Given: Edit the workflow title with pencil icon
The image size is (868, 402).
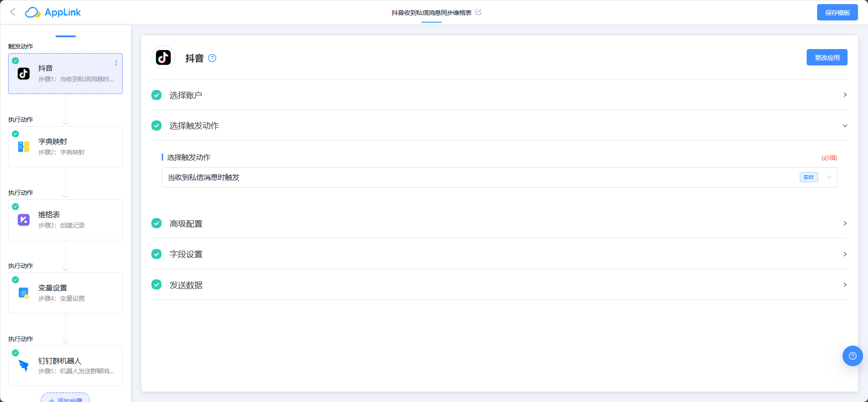Looking at the screenshot, I should tap(478, 12).
